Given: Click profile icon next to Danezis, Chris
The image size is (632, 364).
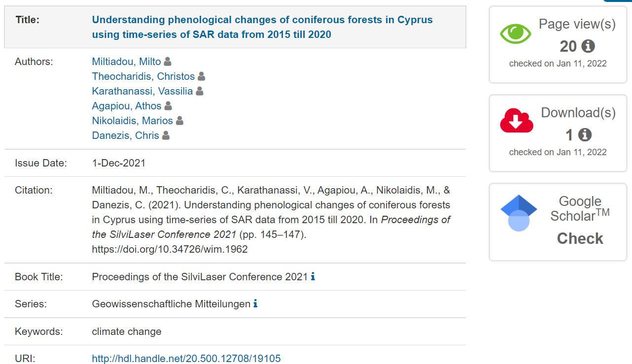Looking at the screenshot, I should (166, 135).
